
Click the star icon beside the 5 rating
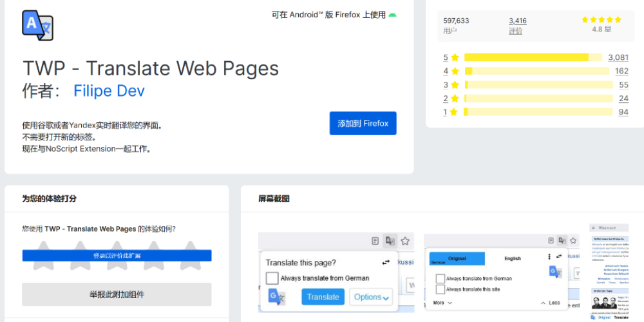click(455, 57)
